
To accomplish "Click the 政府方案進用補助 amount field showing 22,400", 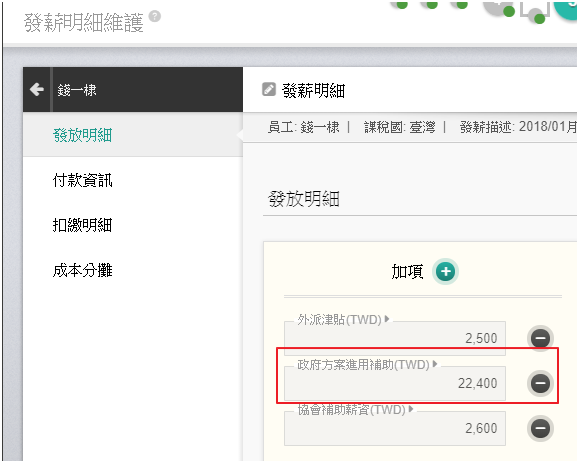I will coord(395,384).
